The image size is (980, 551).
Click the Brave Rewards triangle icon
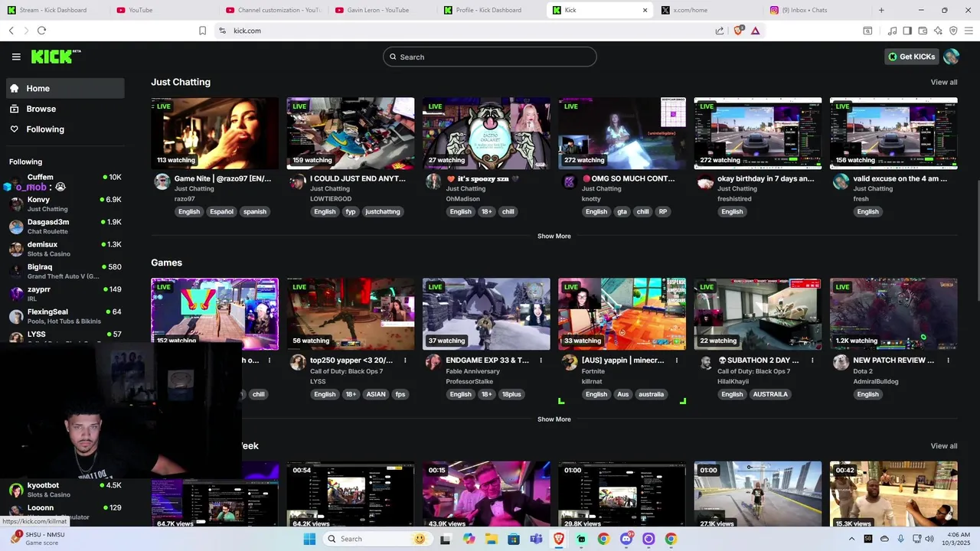point(756,31)
